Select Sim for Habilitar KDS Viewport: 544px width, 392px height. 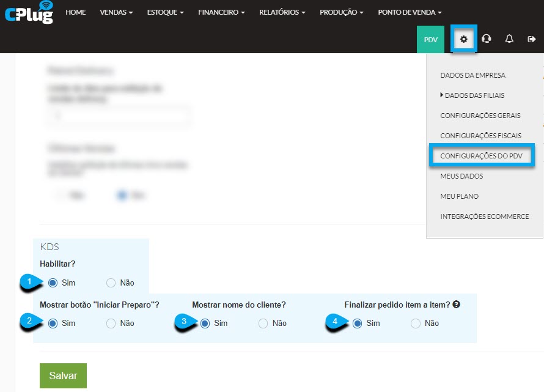53,283
